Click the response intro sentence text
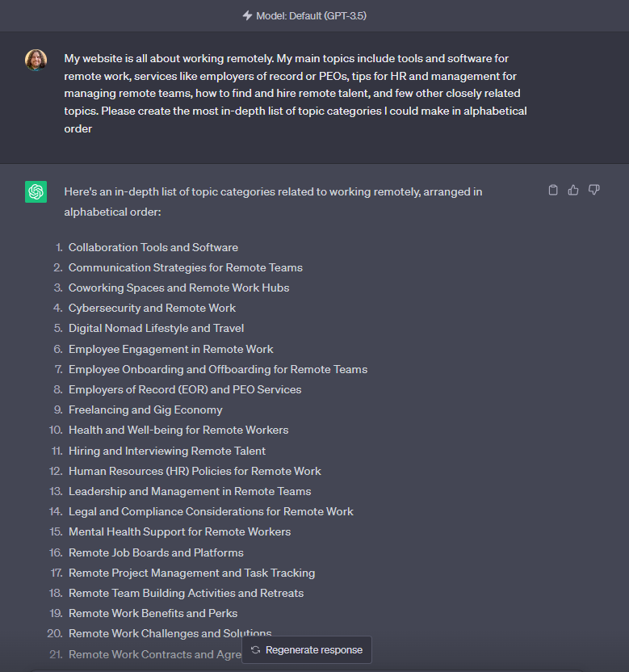Screen dimensions: 629x672 pyautogui.click(x=275, y=201)
